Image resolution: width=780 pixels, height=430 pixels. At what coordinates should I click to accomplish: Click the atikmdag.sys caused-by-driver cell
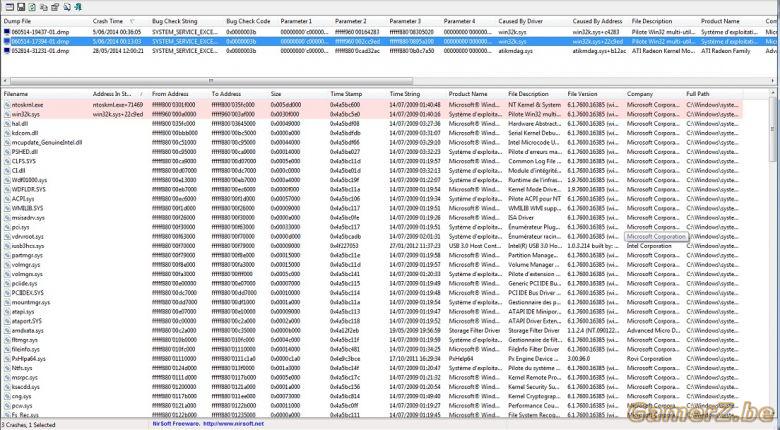pyautogui.click(x=515, y=51)
